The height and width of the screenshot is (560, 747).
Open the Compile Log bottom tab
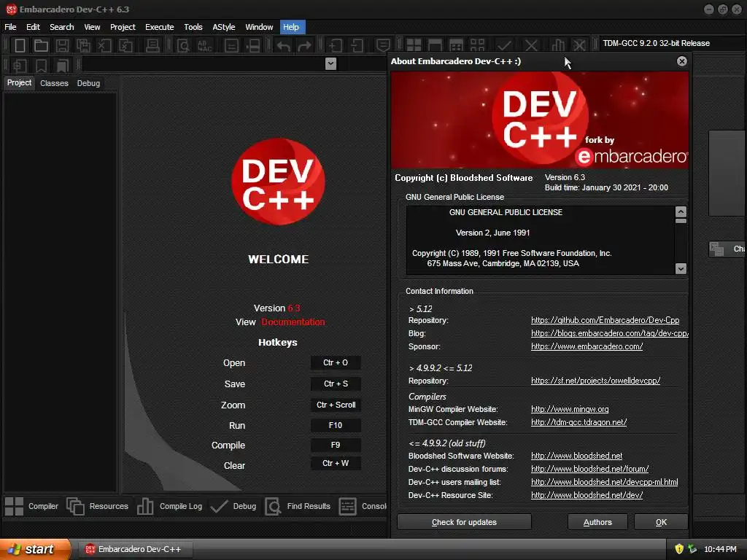169,506
